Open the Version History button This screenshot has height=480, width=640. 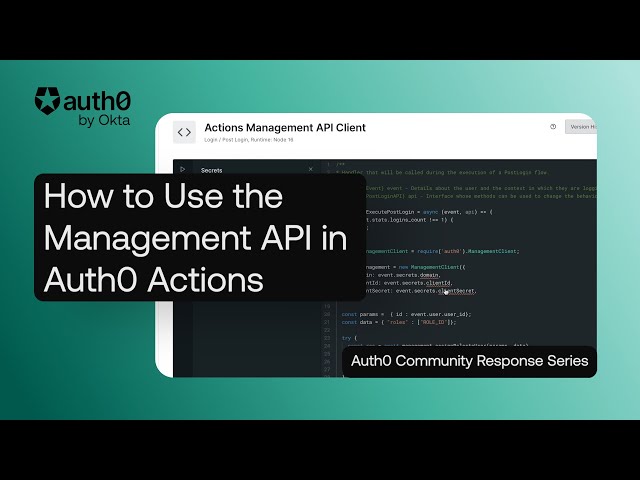[x=581, y=127]
